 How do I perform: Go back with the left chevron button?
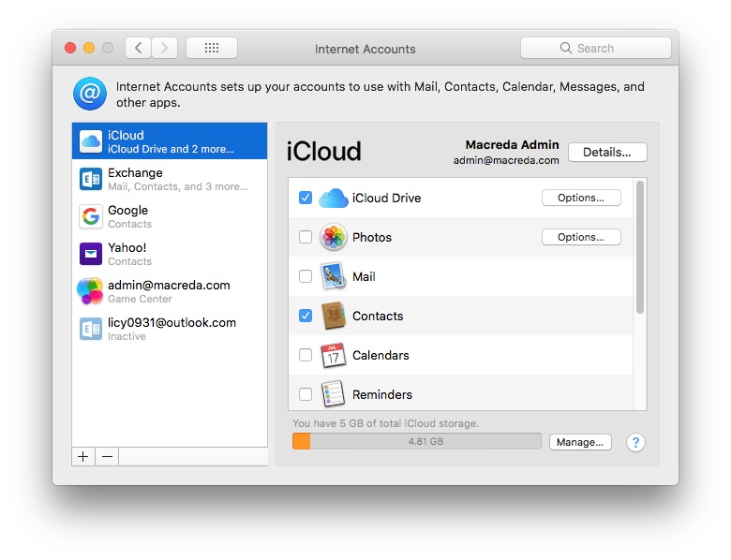[x=138, y=48]
